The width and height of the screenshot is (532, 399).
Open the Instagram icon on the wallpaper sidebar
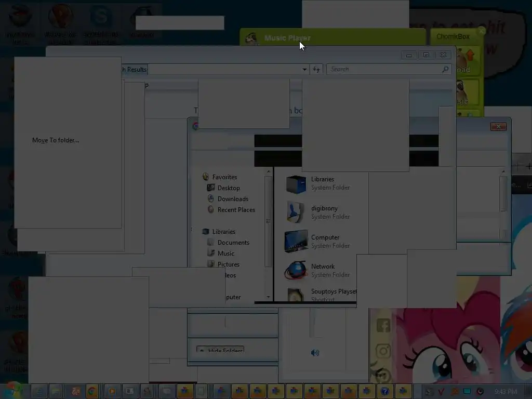click(x=383, y=351)
